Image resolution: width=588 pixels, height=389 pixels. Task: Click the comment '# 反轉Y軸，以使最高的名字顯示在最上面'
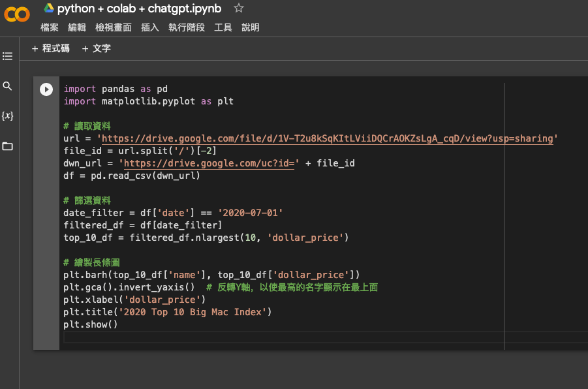(x=292, y=287)
